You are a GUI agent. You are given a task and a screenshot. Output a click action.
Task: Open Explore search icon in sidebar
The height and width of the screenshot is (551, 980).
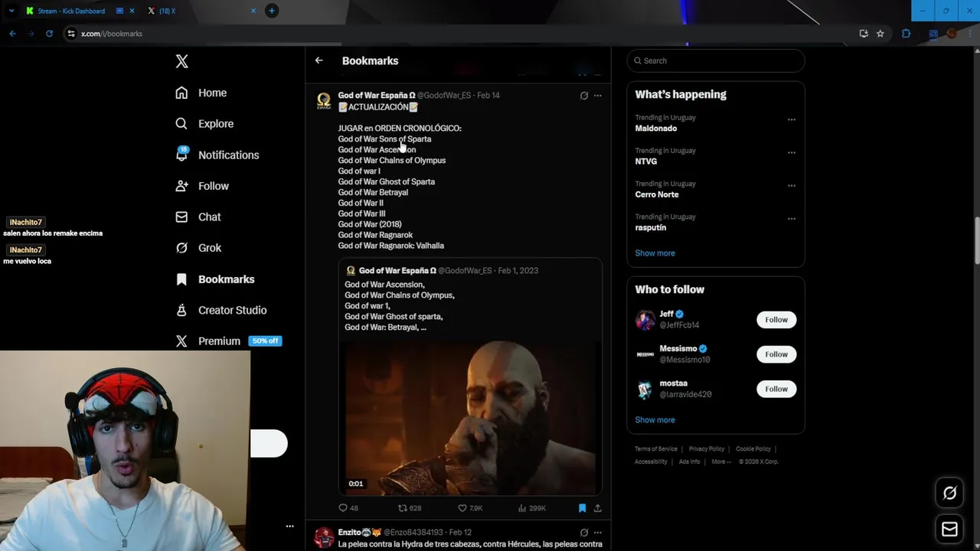(181, 123)
